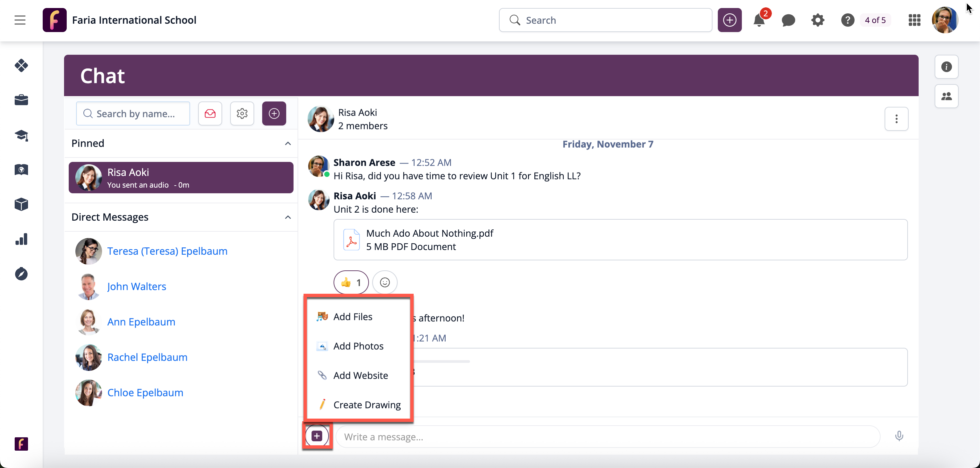Select Add Files from attachment menu
This screenshot has height=468, width=980.
[353, 317]
